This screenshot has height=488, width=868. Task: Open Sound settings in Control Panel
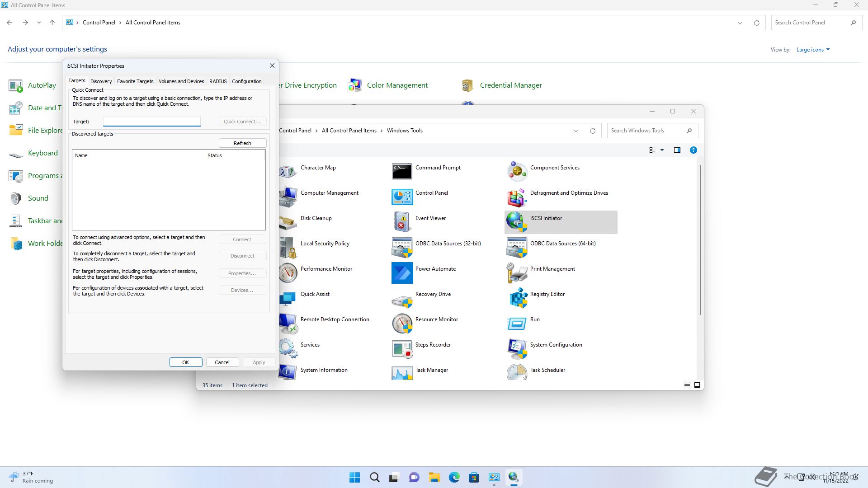coord(28,198)
